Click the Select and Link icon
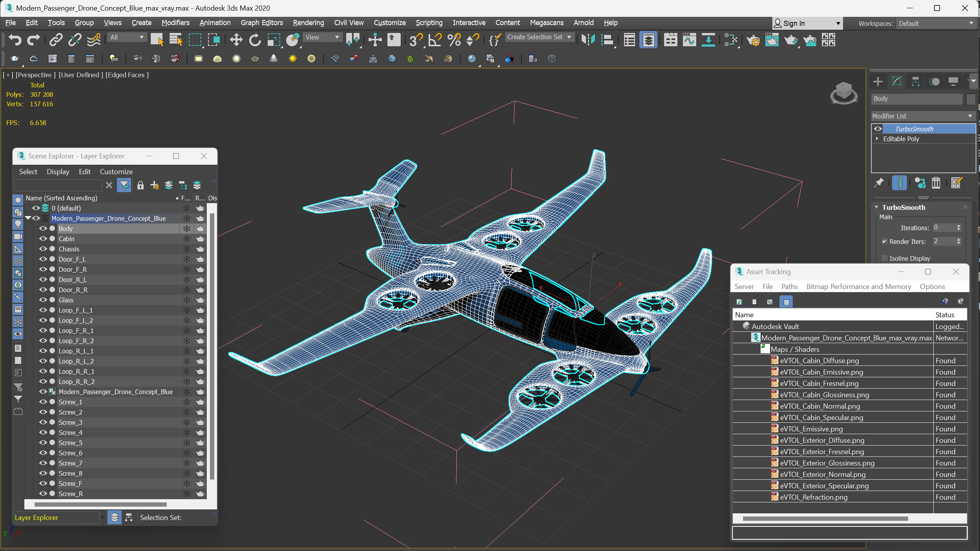 56,40
